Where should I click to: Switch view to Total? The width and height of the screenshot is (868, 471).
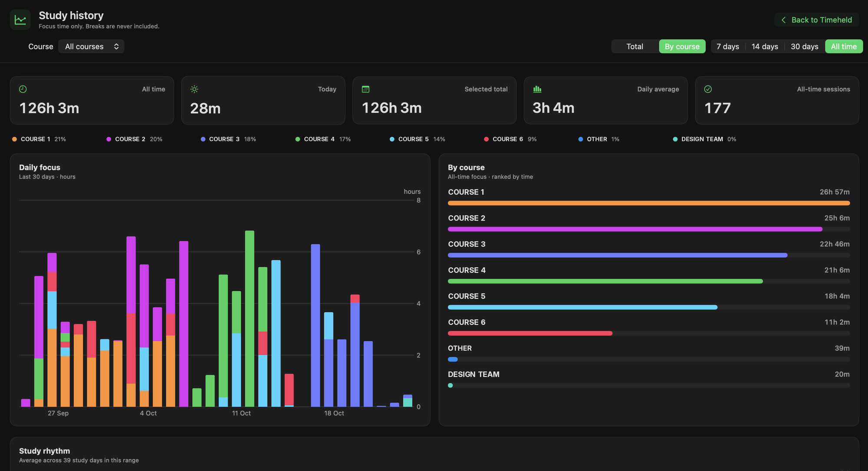coord(635,46)
